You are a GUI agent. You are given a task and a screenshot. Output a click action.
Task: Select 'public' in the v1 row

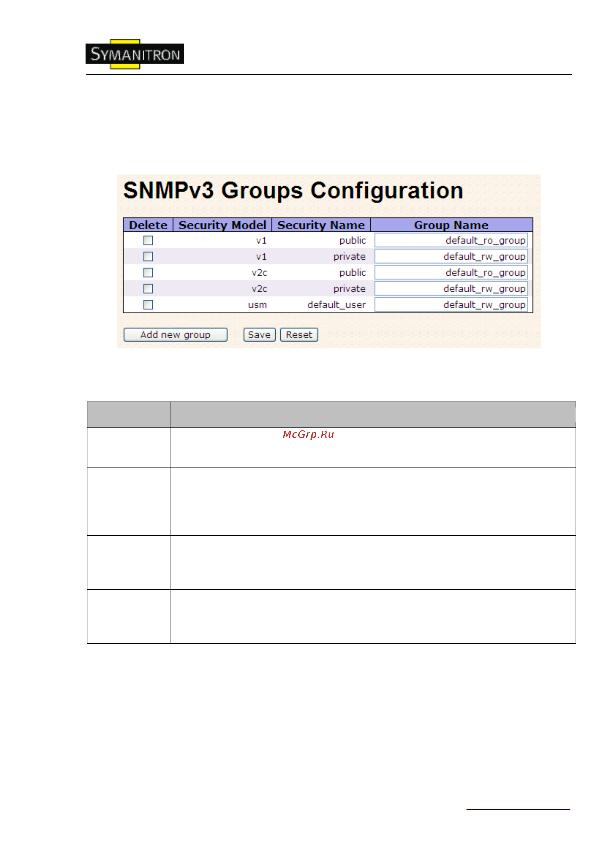pyautogui.click(x=352, y=241)
